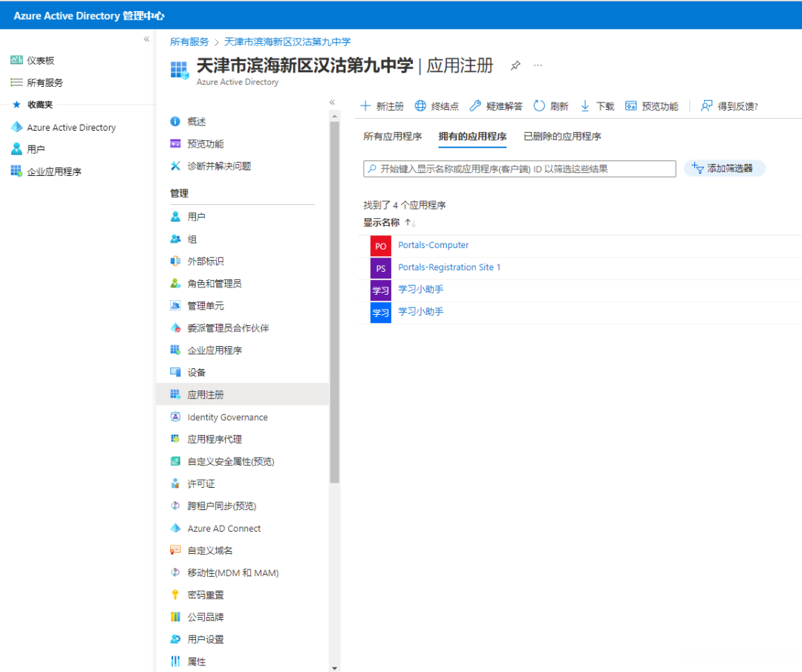
Task: Click the resource menu vertical scrollbar thumb
Action: click(x=334, y=301)
